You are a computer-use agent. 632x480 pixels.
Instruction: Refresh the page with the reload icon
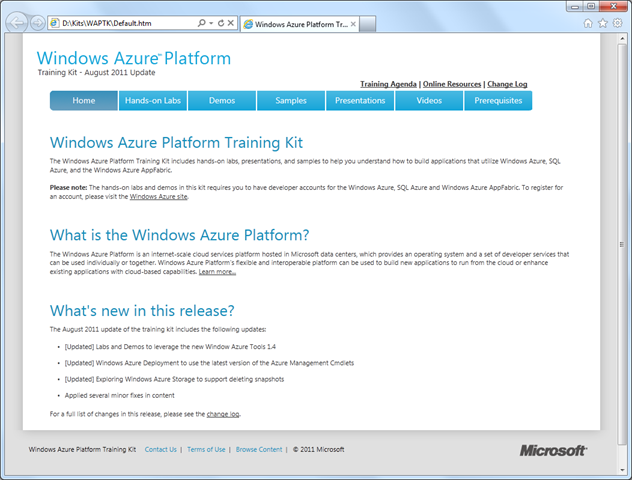(220, 23)
